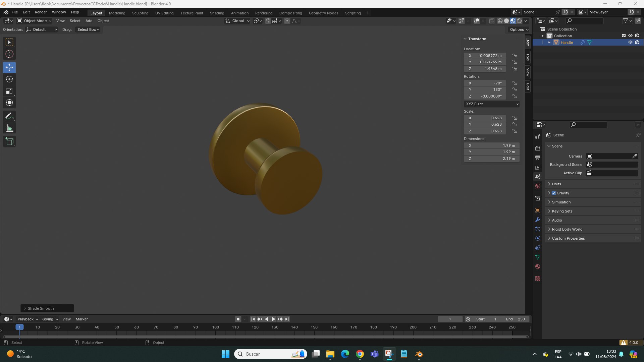The height and width of the screenshot is (362, 644).
Task: Choose the Add Cube tool
Action: pos(9,141)
